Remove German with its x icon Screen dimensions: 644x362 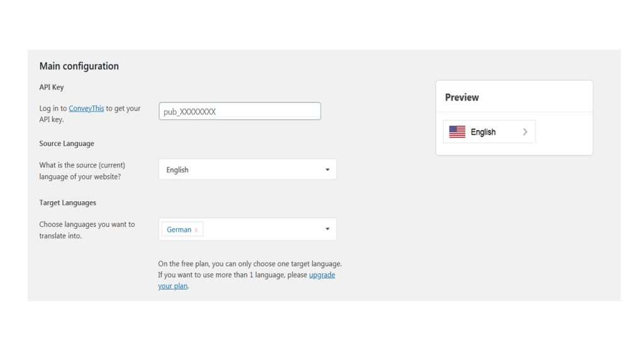coord(196,230)
